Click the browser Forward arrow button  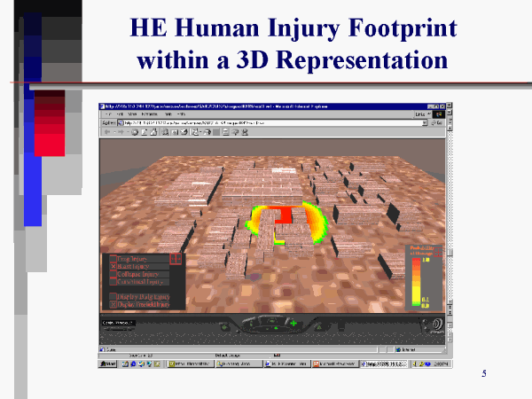120,132
